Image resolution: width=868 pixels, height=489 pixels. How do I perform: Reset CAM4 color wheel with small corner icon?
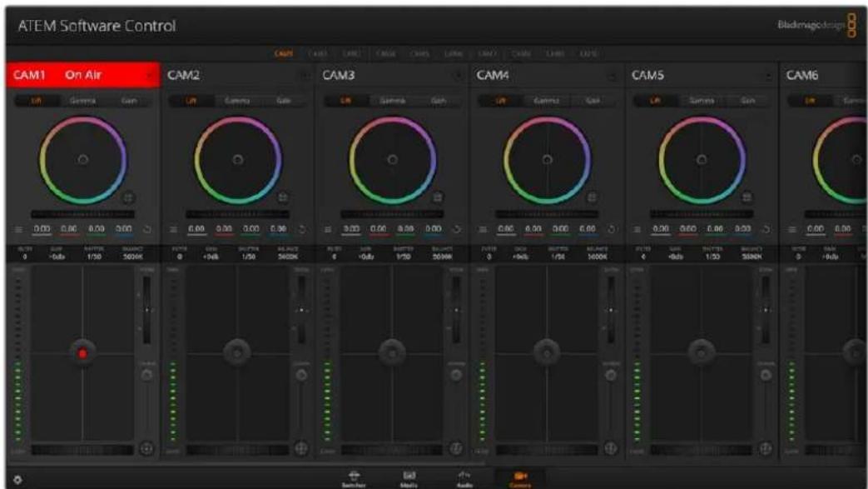tap(592, 197)
